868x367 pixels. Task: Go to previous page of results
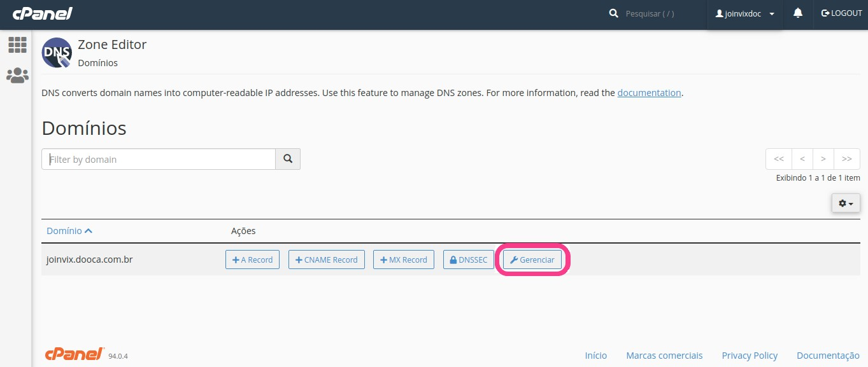click(802, 159)
